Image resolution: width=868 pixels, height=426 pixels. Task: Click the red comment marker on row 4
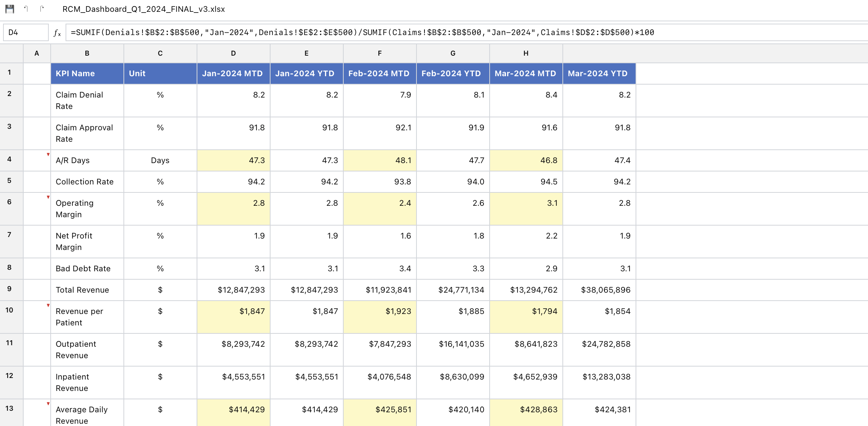[x=48, y=154]
